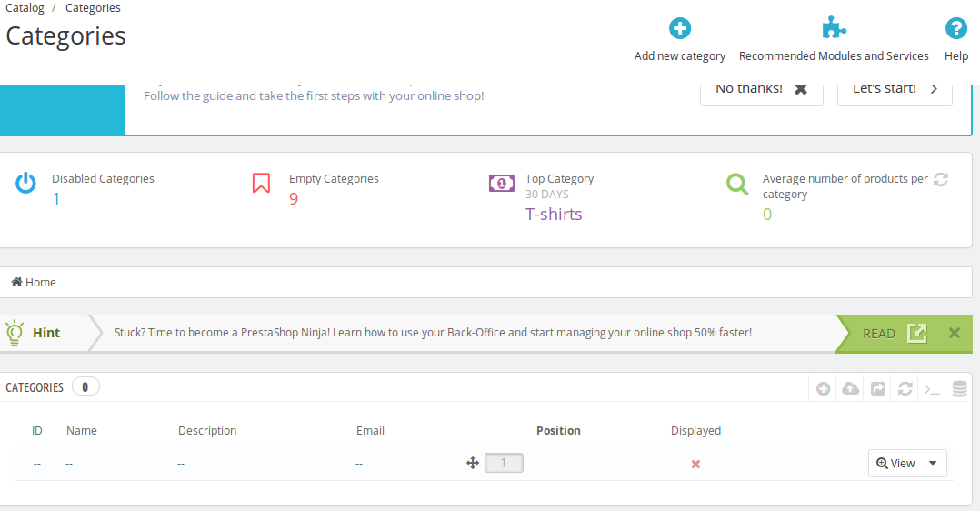Click the export arrow icon in the Categories toolbar
This screenshot has height=511, width=980.
tap(878, 389)
